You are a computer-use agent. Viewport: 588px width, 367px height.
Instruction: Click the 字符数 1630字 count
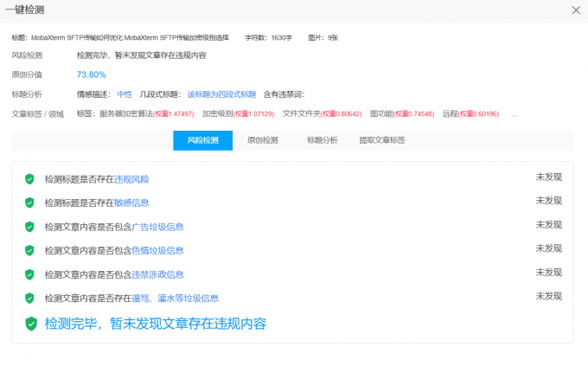(269, 37)
